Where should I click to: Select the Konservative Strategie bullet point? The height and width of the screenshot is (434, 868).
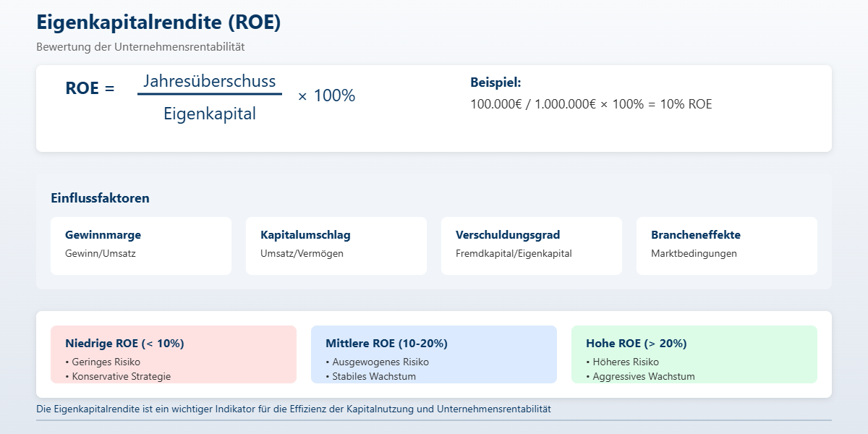click(119, 376)
